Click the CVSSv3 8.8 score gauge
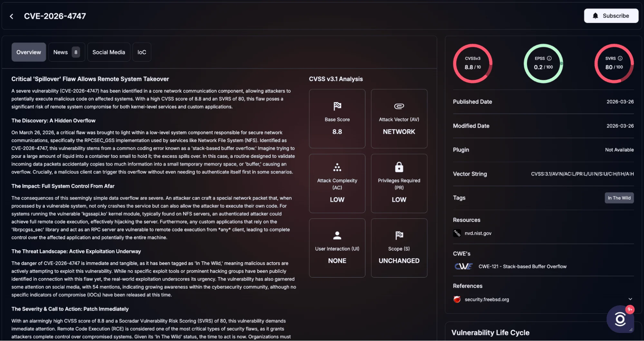Screen dimensions: 644x341 (473, 63)
